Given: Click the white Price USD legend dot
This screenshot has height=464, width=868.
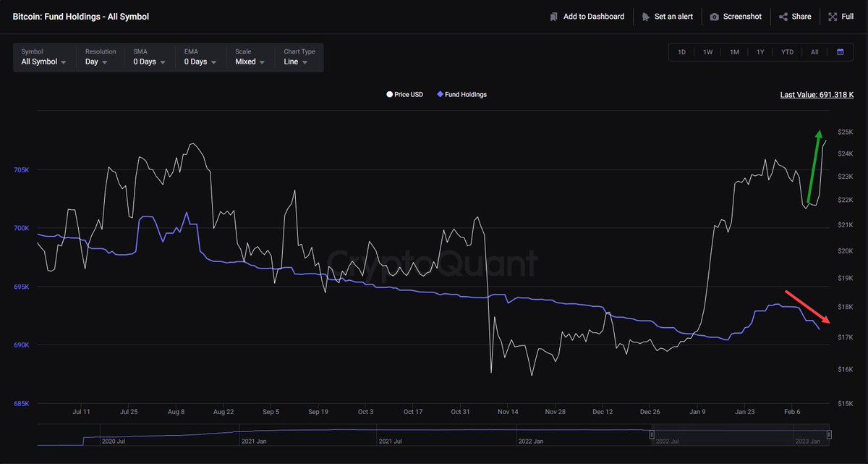Looking at the screenshot, I should (x=389, y=95).
